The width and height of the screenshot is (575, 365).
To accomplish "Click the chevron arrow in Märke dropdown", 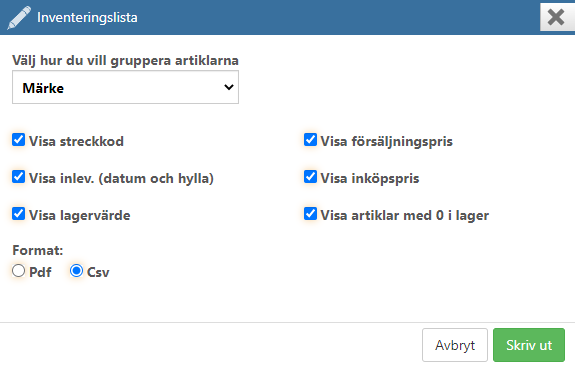I will coord(229,87).
